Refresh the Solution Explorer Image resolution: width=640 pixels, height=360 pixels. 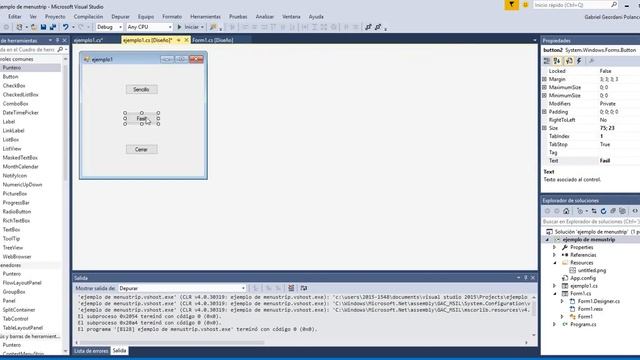pyautogui.click(x=603, y=211)
